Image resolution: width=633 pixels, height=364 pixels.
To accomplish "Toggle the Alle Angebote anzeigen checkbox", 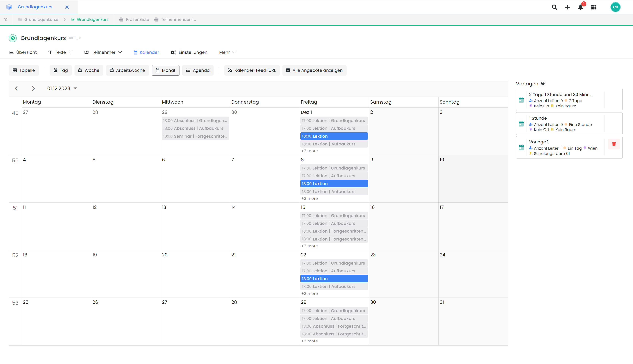I will point(288,70).
